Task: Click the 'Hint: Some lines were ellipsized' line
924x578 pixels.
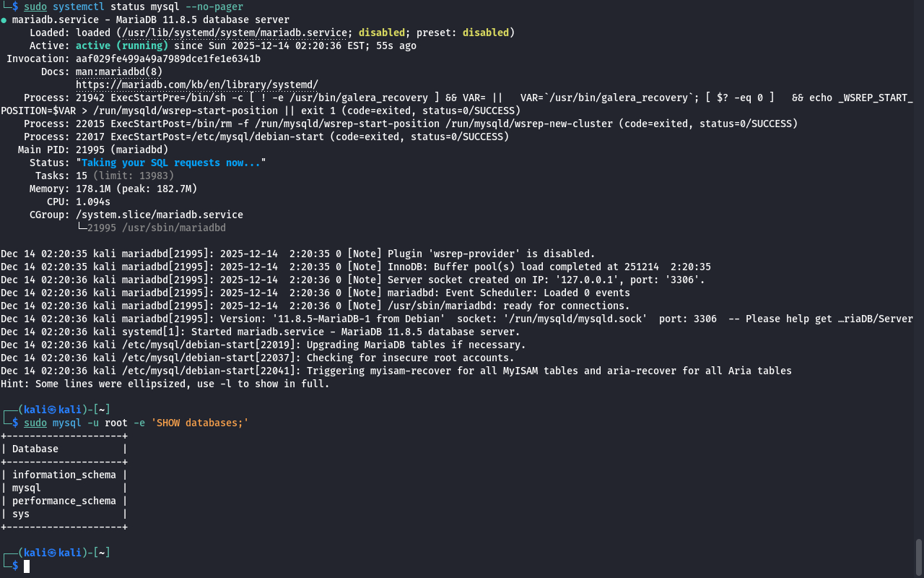Action: click(x=165, y=384)
